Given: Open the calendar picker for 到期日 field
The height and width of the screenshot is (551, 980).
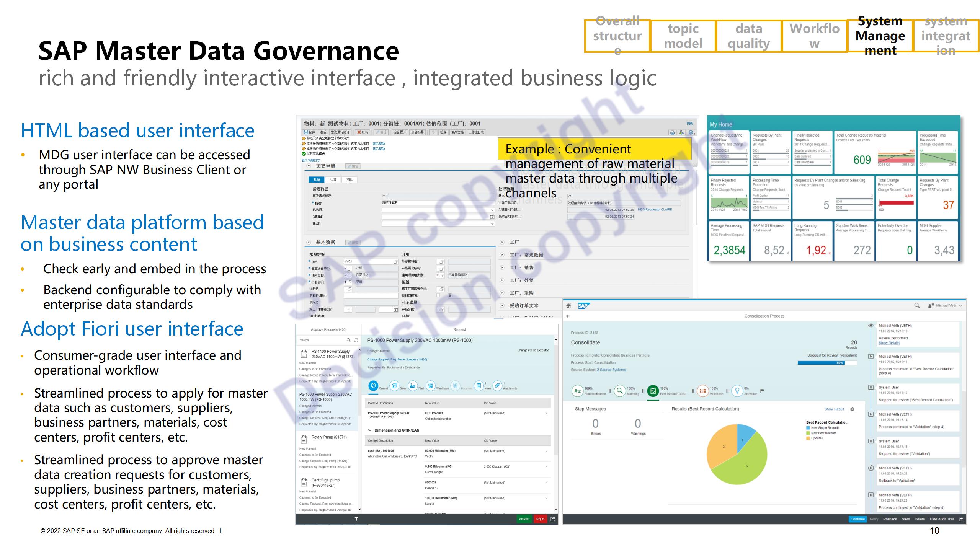Looking at the screenshot, I should click(x=492, y=217).
